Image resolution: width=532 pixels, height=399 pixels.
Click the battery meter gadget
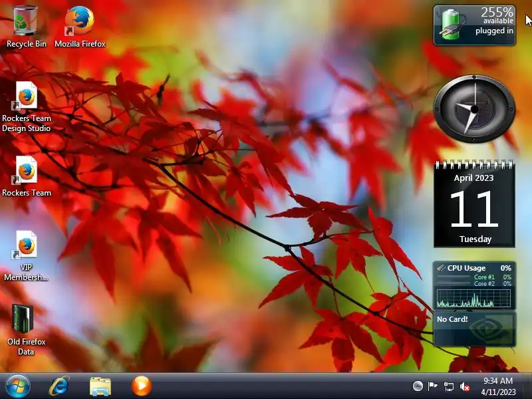(x=474, y=25)
